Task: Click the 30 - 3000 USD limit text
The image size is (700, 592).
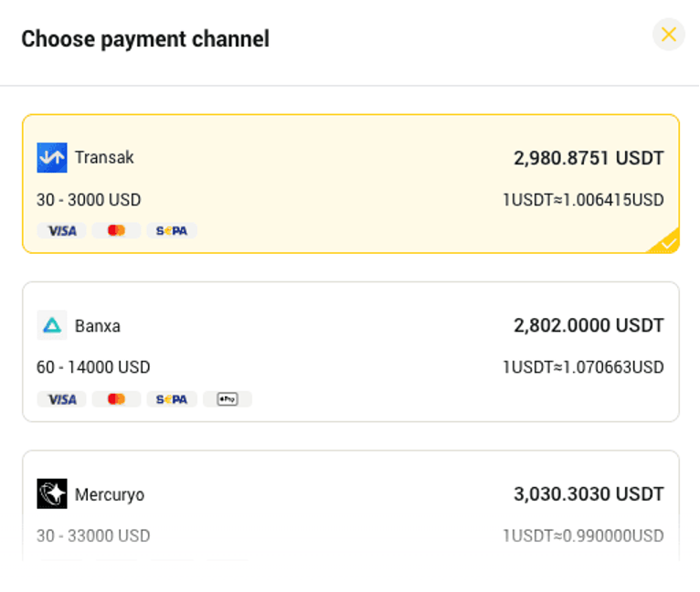Action: coord(89,199)
